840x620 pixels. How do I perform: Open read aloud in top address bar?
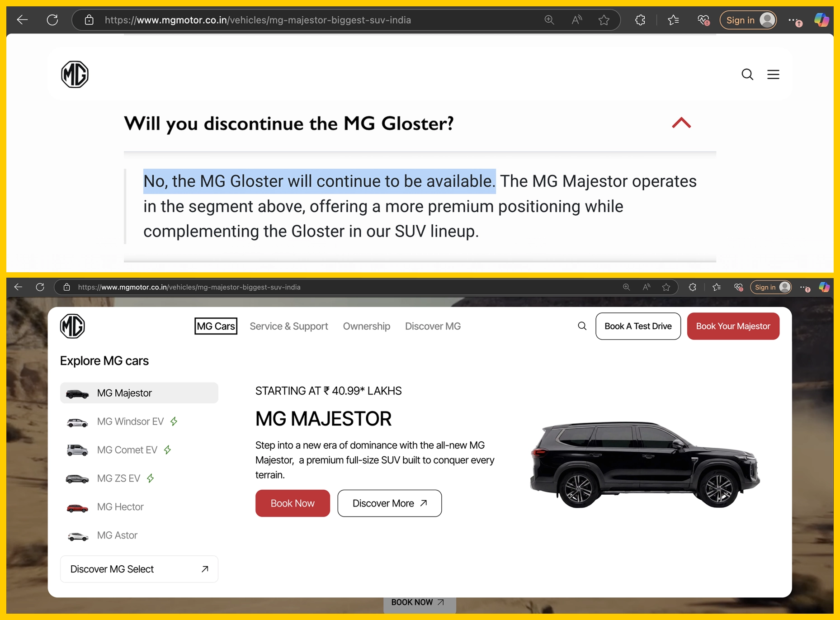click(x=576, y=20)
